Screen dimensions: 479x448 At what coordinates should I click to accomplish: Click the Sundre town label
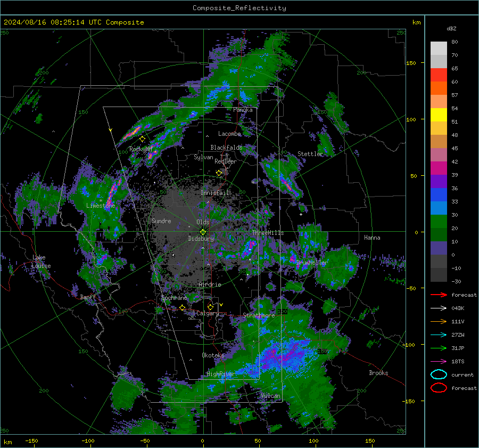[161, 221]
